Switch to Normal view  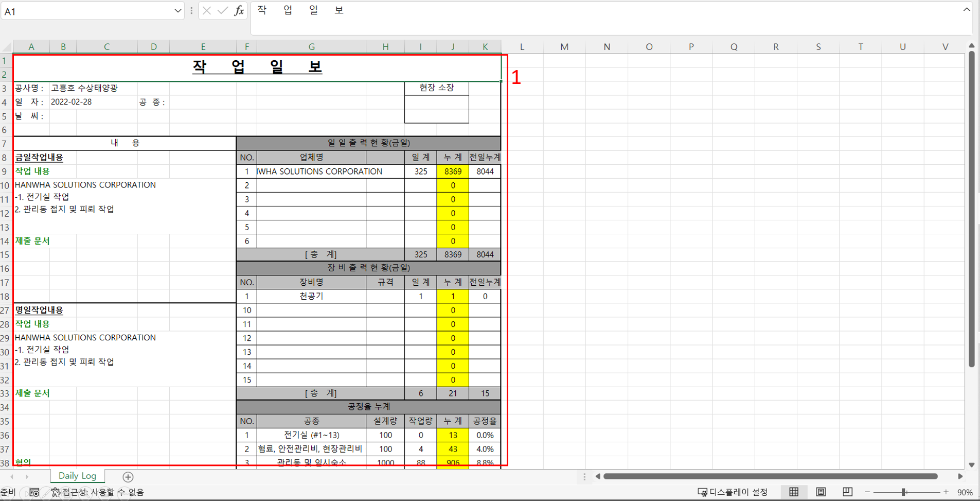click(x=794, y=492)
